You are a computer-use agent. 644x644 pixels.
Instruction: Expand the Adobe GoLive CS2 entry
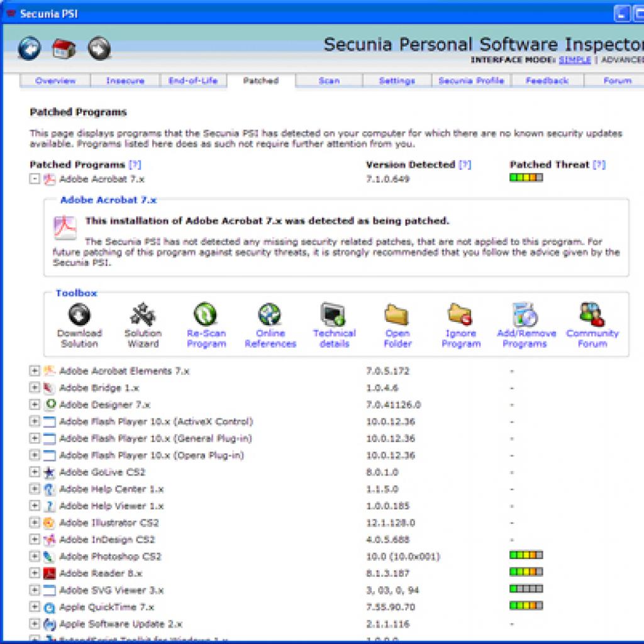(35, 472)
